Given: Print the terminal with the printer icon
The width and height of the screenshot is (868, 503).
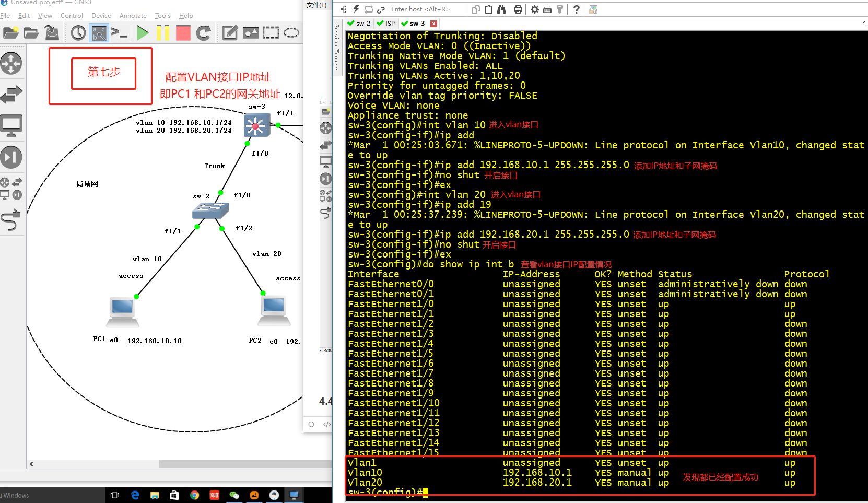Looking at the screenshot, I should click(518, 9).
